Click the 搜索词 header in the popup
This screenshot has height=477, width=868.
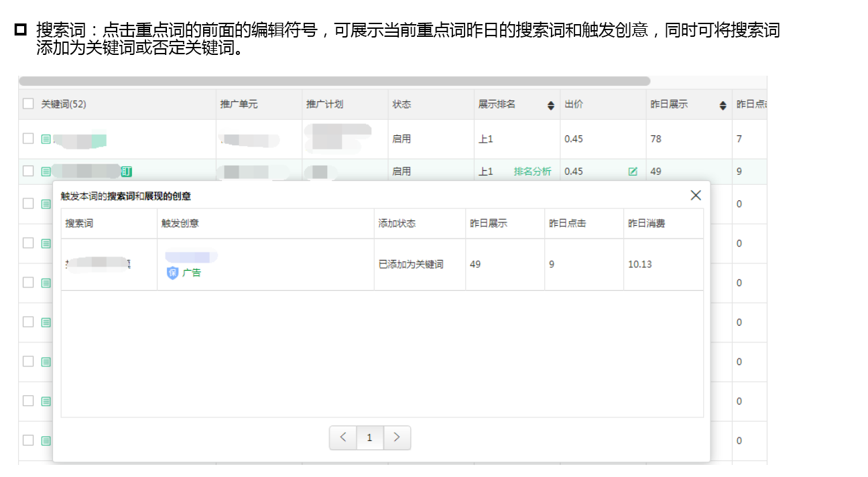tap(79, 224)
